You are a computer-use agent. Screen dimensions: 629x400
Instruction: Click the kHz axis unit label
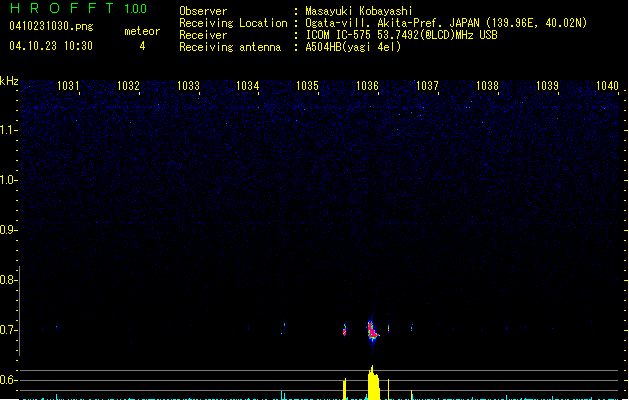coord(9,81)
